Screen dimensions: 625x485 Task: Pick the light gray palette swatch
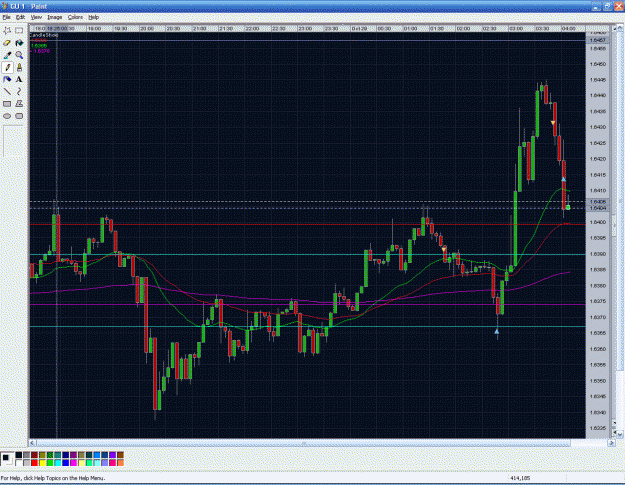(x=26, y=463)
